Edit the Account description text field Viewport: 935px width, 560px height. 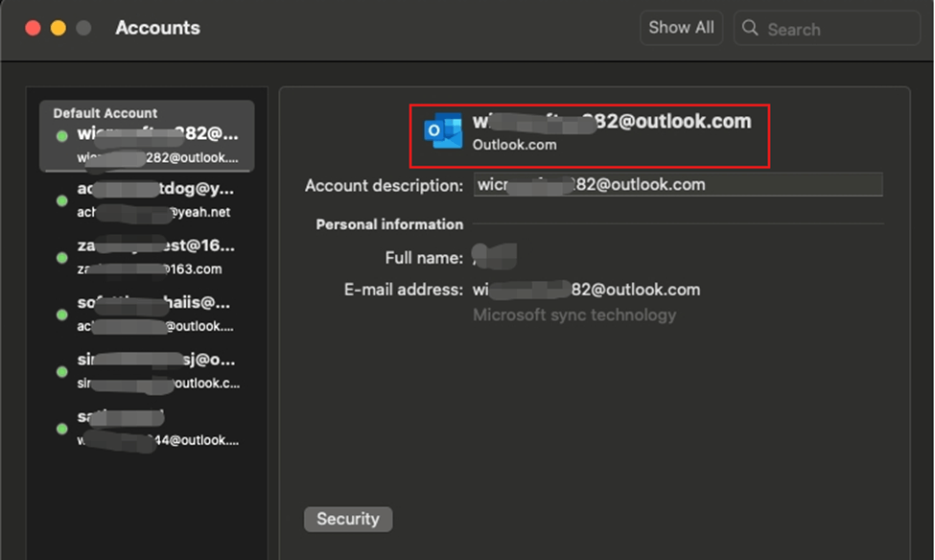point(678,184)
